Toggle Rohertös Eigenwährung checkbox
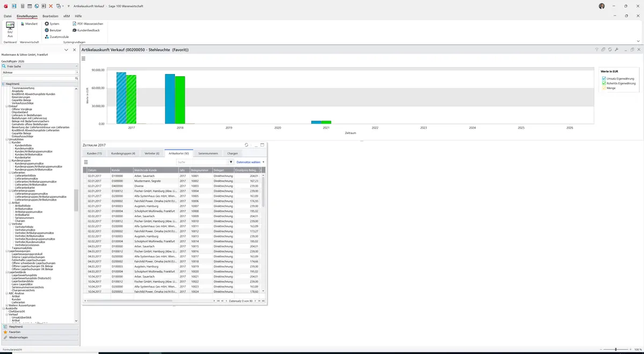Viewport: 644px width, 354px height. pyautogui.click(x=604, y=83)
